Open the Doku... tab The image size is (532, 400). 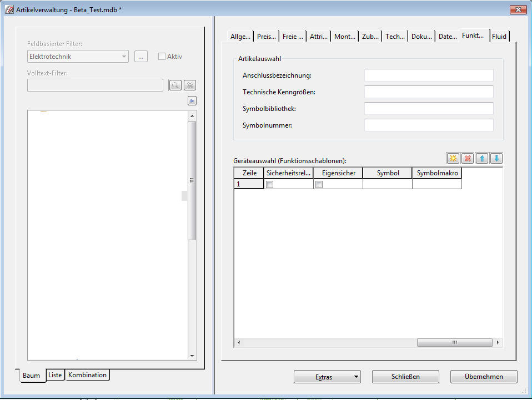pyautogui.click(x=421, y=36)
